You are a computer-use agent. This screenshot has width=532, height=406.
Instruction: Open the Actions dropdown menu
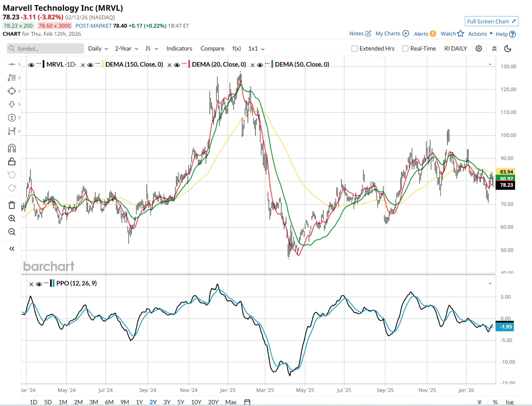tap(480, 34)
